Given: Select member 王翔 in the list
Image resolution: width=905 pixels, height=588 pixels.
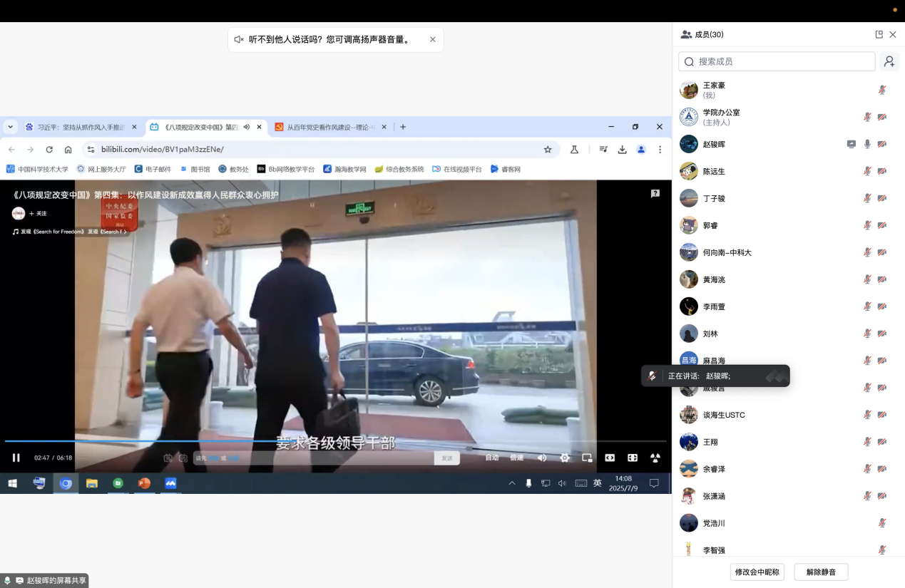Looking at the screenshot, I should 788,442.
